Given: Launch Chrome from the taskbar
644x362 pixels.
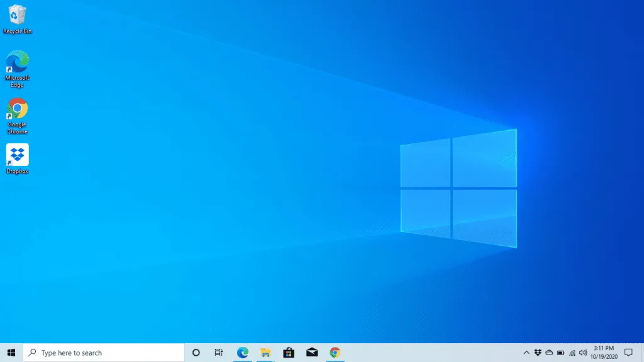Looking at the screenshot, I should pos(335,353).
